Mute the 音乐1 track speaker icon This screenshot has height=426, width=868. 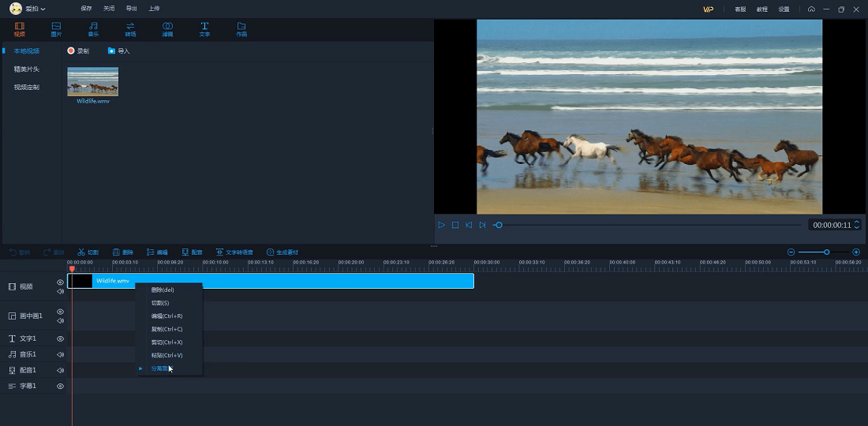(x=60, y=354)
